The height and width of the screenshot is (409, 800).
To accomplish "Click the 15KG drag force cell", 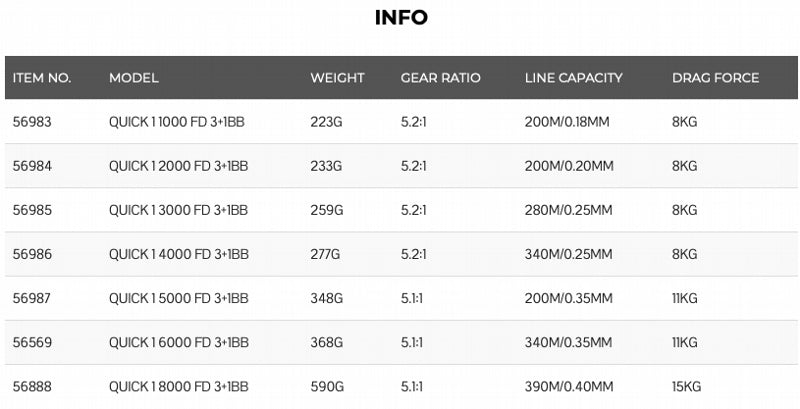I will tap(688, 386).
